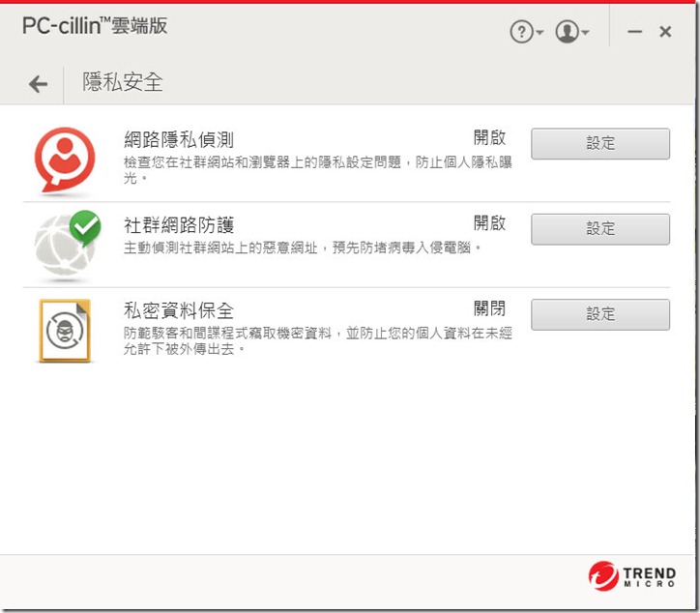Open the user account icon menu
The width and height of the screenshot is (700, 613).
tap(571, 32)
